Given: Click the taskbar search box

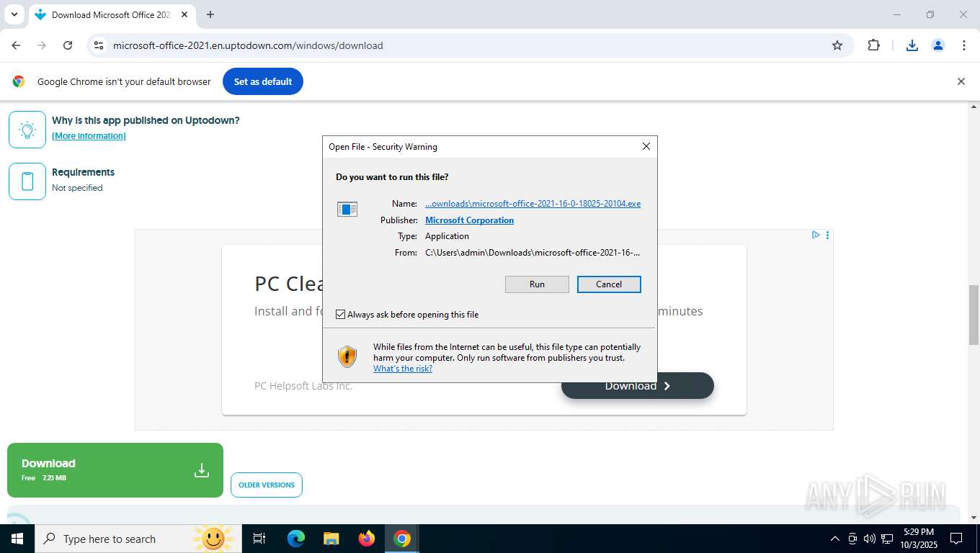Looking at the screenshot, I should (138, 539).
